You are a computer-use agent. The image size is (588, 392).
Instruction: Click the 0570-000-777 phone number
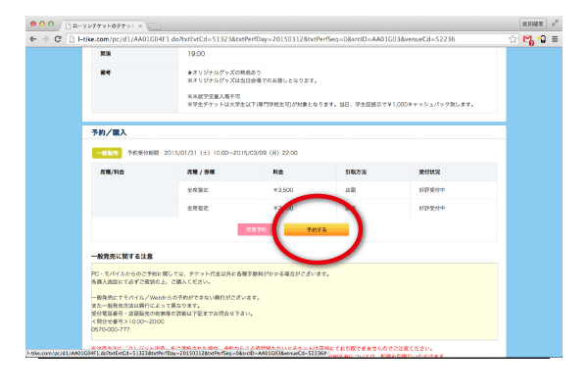click(111, 329)
